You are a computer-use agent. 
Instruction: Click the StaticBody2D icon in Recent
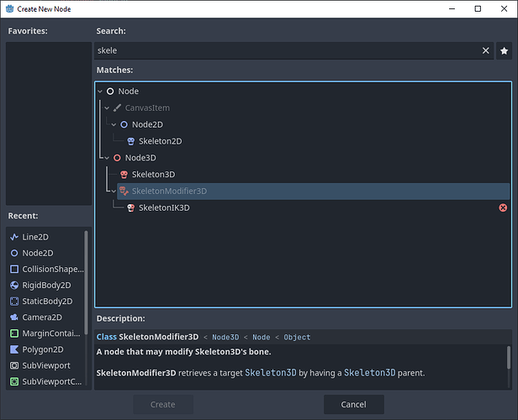(x=14, y=302)
